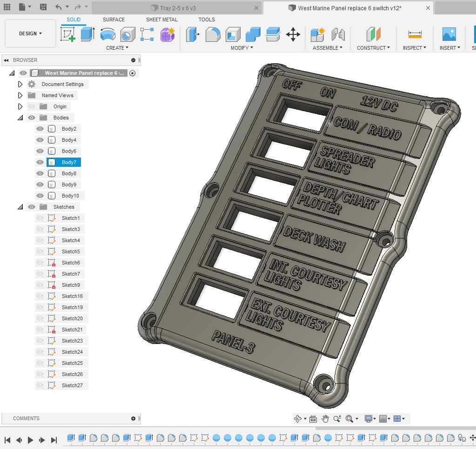Image resolution: width=476 pixels, height=449 pixels.
Task: Click first extrude feature in timeline
Action: [x=71, y=438]
